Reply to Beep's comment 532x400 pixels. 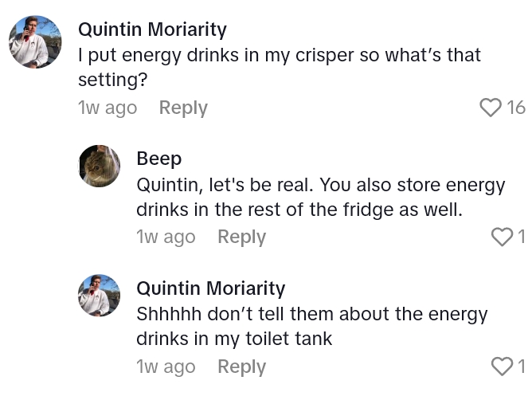click(241, 237)
